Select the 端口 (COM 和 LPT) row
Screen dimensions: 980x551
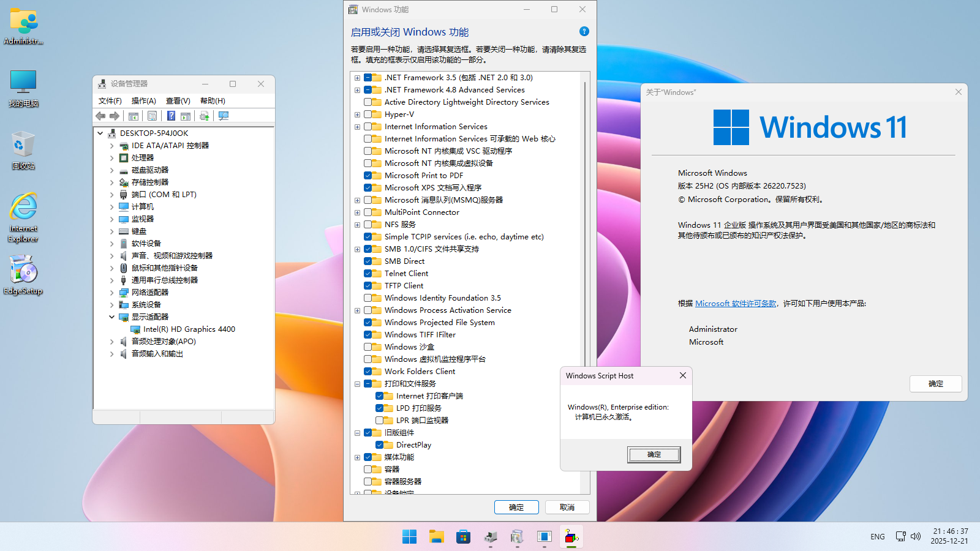164,194
